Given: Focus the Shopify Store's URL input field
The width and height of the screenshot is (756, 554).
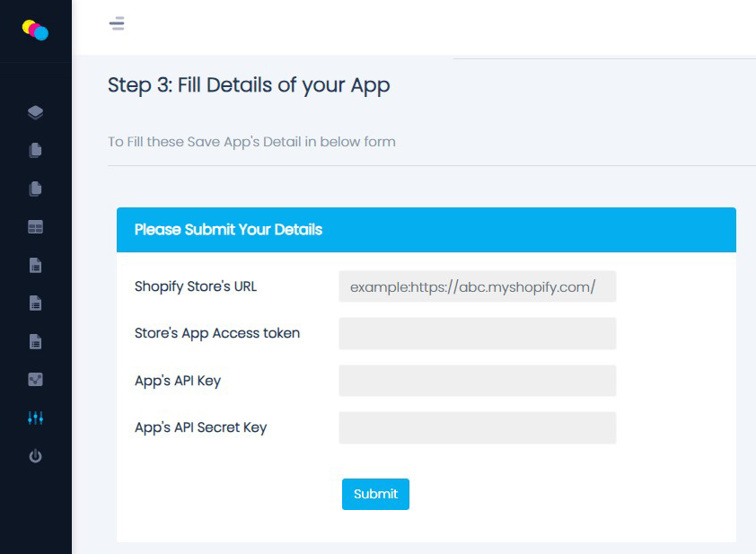Looking at the screenshot, I should coord(477,287).
